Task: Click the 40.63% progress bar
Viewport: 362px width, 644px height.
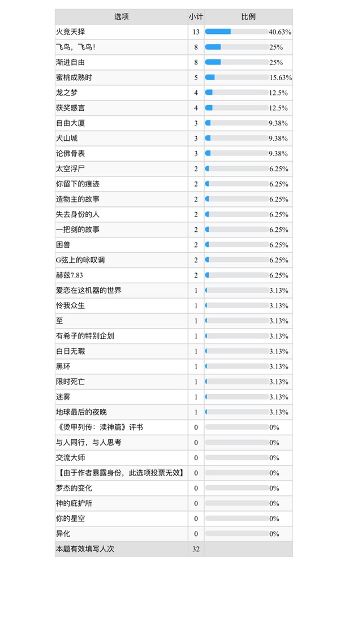Action: [x=236, y=32]
